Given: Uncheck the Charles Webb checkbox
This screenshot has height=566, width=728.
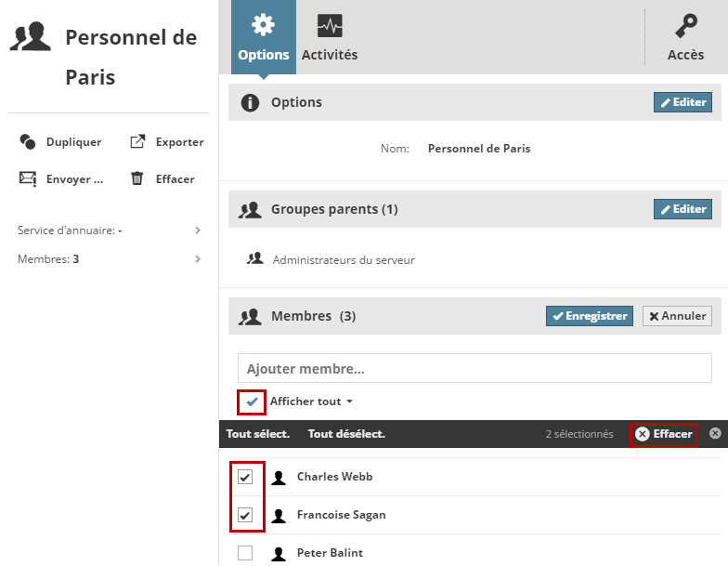Looking at the screenshot, I should click(x=245, y=477).
